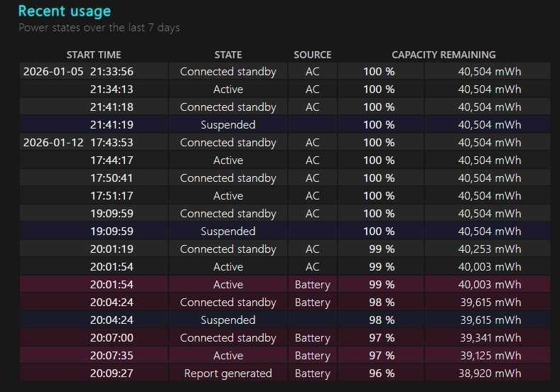
Task: Click the 39,125 mWh capacity value
Action: [x=489, y=356]
